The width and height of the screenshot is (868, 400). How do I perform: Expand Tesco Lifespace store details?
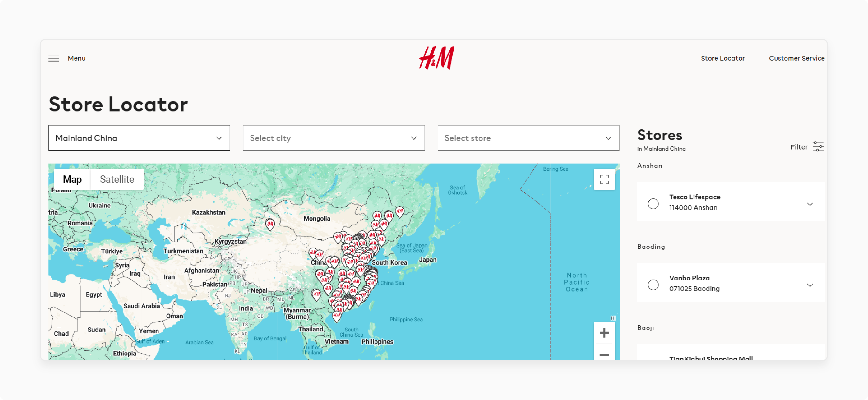click(810, 204)
